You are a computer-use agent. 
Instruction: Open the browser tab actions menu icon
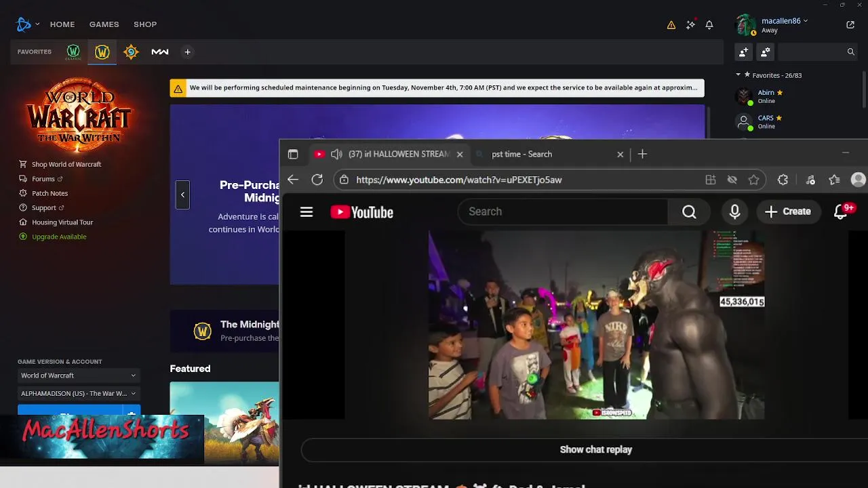pos(293,155)
